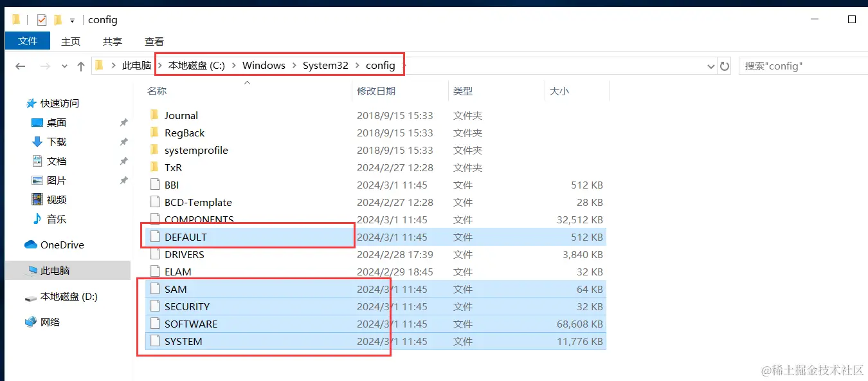Select OneDrive in navigation pane
The width and height of the screenshot is (868, 381).
click(62, 245)
